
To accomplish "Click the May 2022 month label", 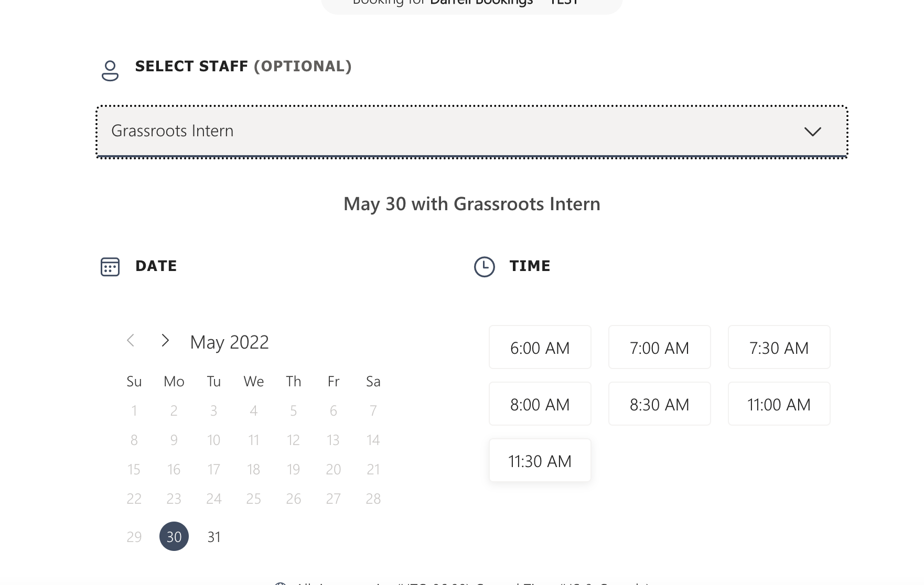I will click(x=229, y=342).
